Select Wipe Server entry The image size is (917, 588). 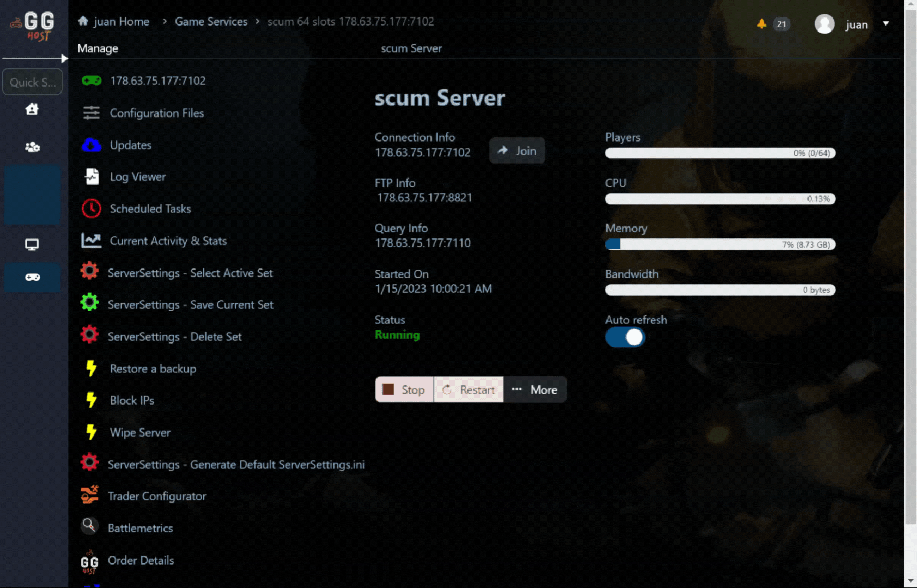coord(140,432)
